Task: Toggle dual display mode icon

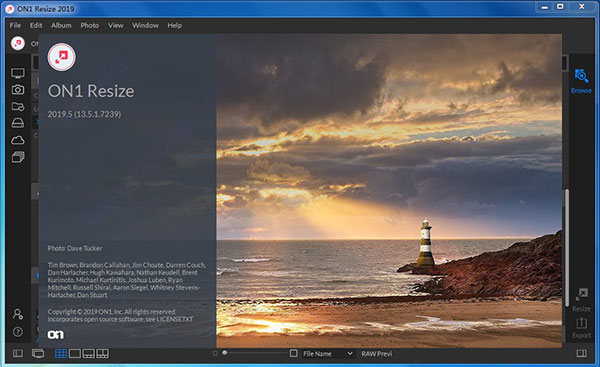Action: tap(38, 353)
